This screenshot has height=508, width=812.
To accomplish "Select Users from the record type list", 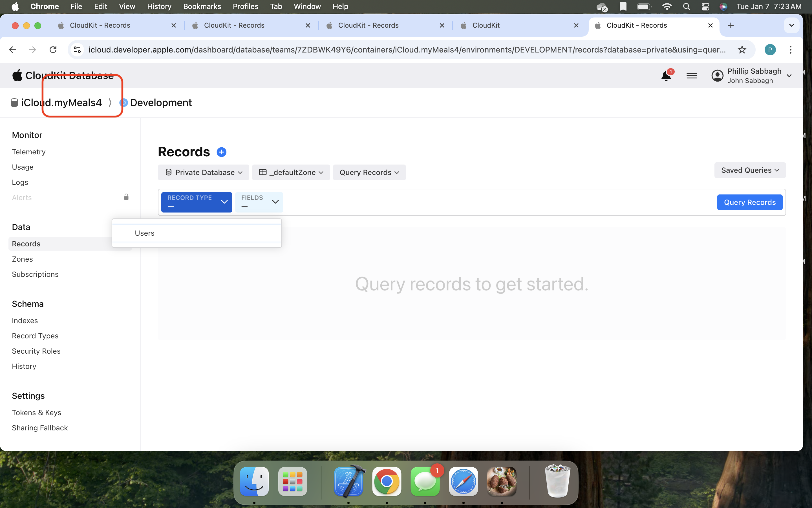I will coord(197,233).
